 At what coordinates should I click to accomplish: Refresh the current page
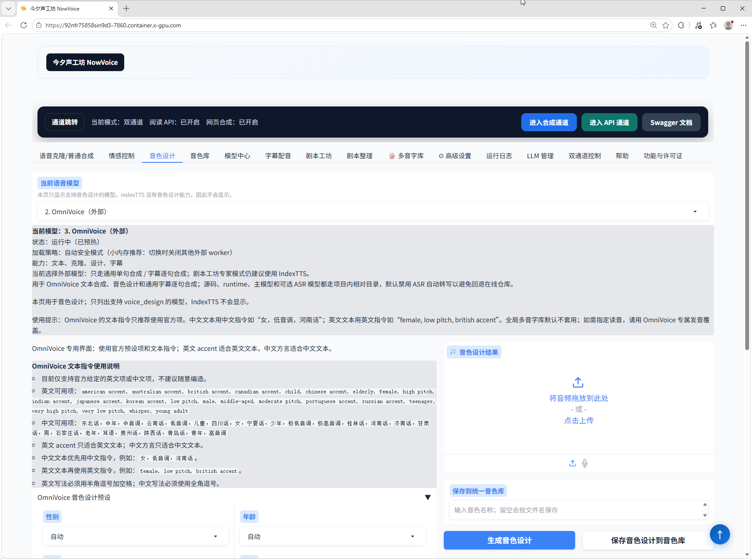(x=24, y=25)
